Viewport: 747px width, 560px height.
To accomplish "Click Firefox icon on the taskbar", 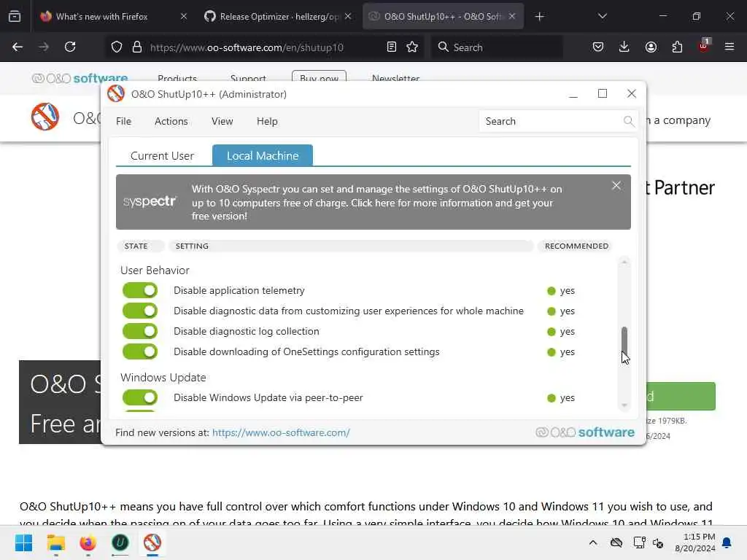I will click(88, 542).
